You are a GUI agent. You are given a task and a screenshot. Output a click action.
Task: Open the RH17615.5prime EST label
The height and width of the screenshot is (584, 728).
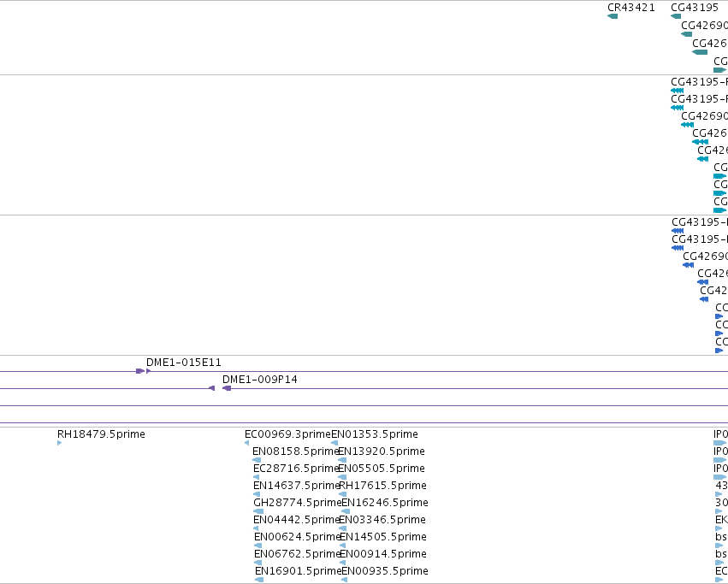[x=383, y=485]
